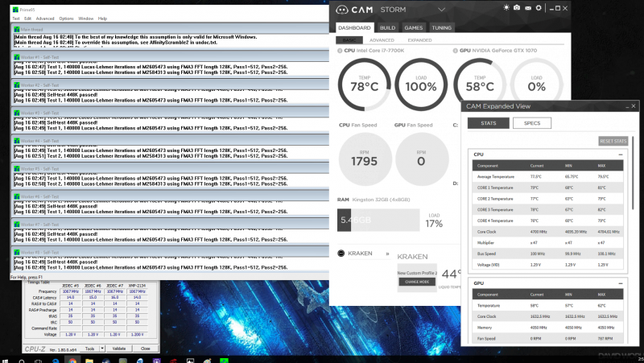
Task: Open the Prime95 Options menu
Action: tap(66, 19)
